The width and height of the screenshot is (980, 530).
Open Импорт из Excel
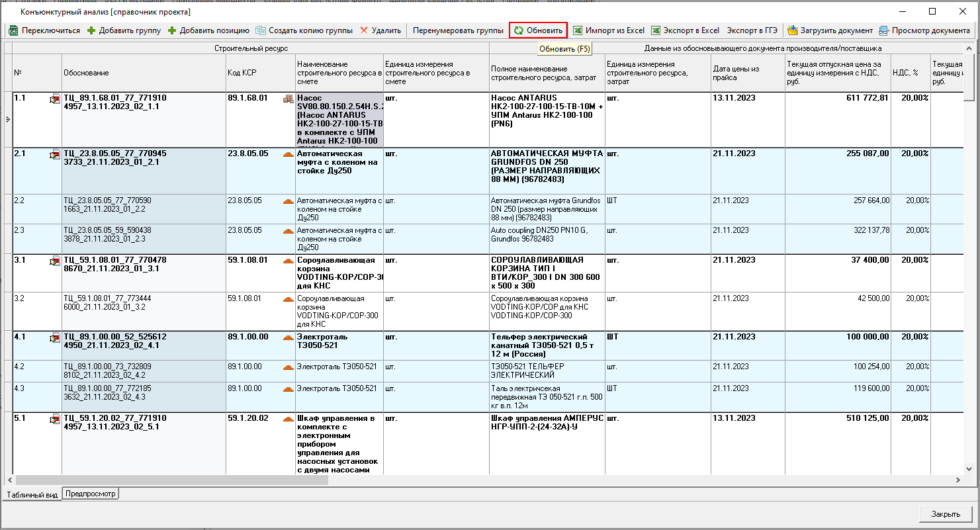[608, 30]
